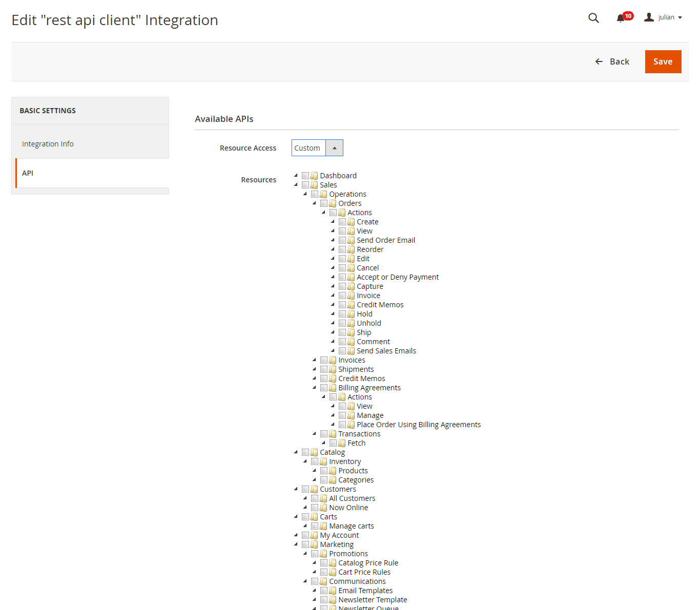Select the Billing Agreements tree label

point(369,388)
